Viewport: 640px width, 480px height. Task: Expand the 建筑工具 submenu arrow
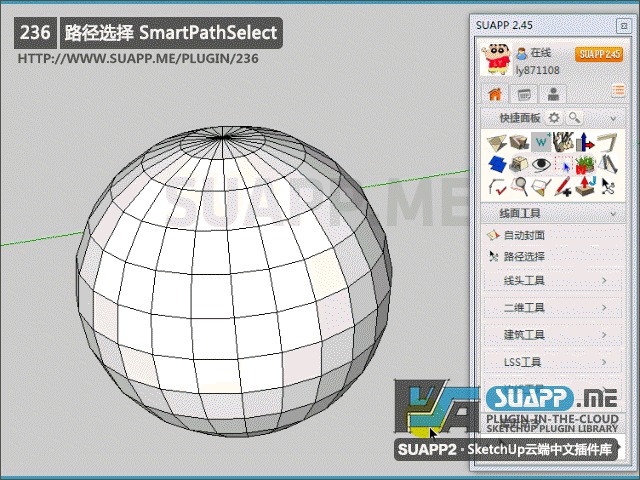604,335
